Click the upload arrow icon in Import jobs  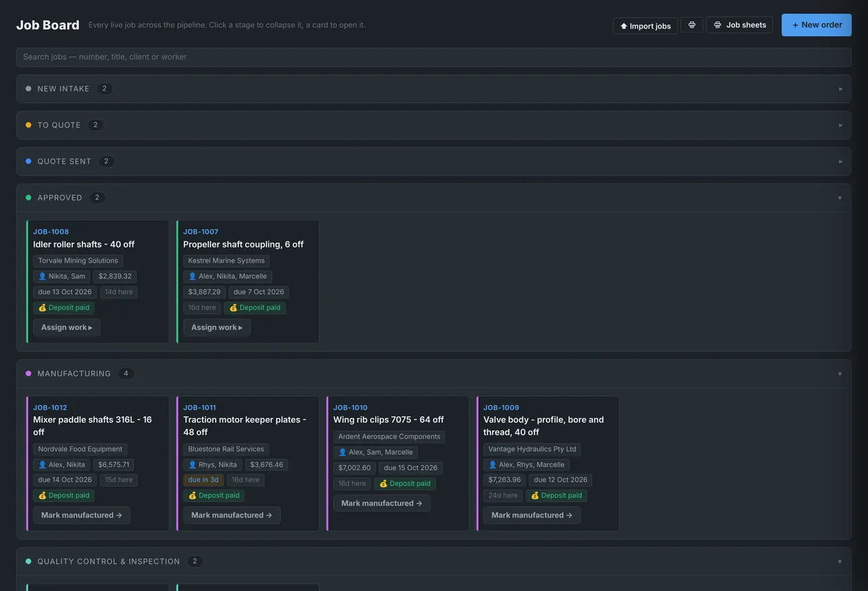coord(624,26)
